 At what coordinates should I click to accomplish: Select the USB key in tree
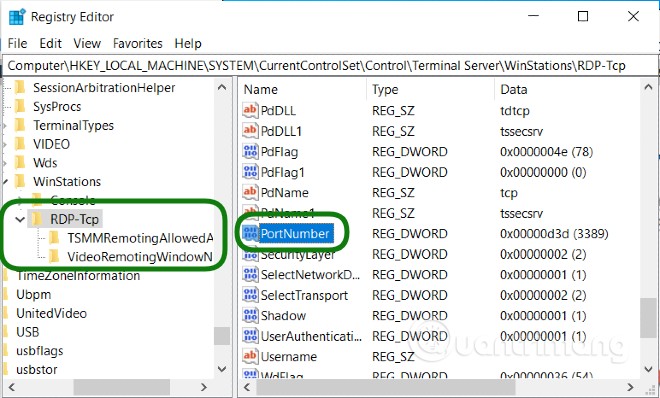28,332
